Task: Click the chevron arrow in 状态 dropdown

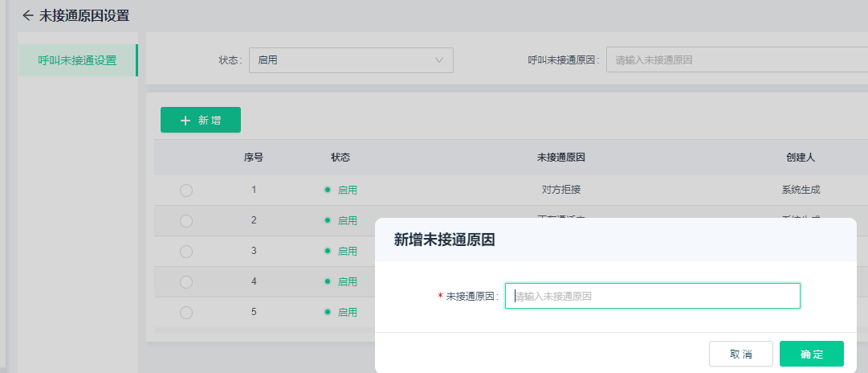Action: [439, 60]
